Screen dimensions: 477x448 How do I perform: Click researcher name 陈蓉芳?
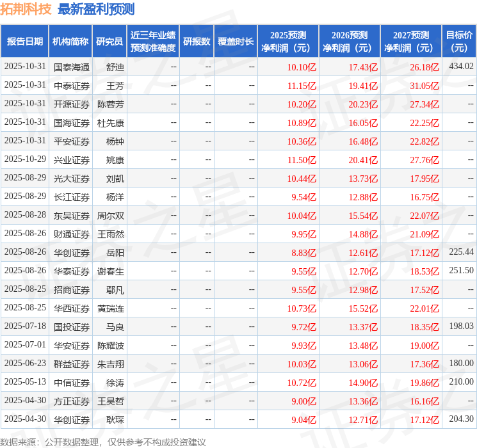[x=111, y=104]
